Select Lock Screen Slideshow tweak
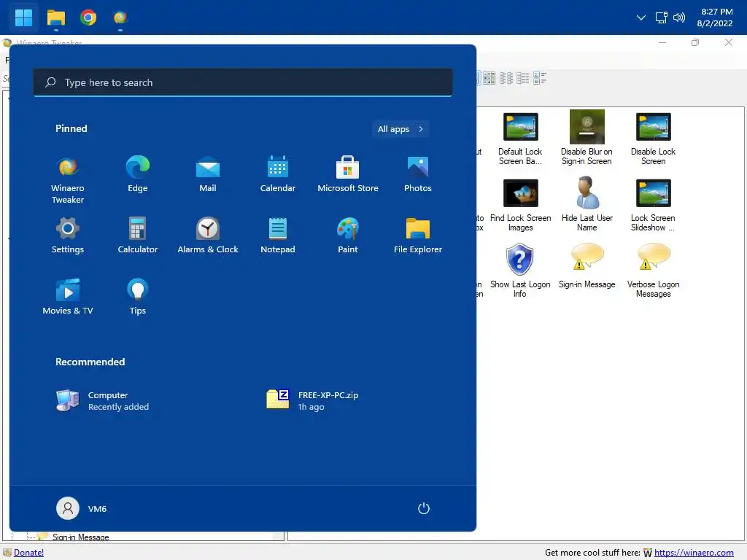 click(653, 205)
